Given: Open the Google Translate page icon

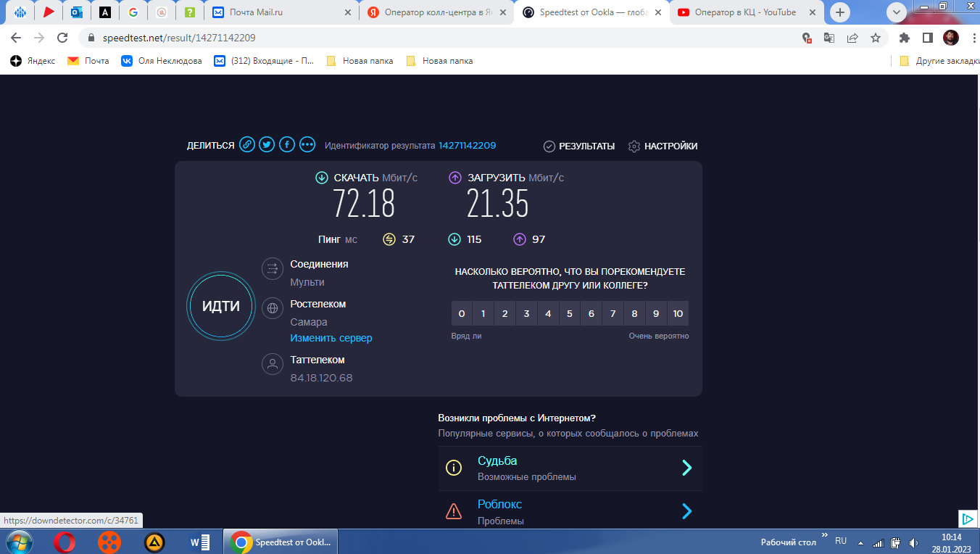Looking at the screenshot, I should [x=829, y=38].
